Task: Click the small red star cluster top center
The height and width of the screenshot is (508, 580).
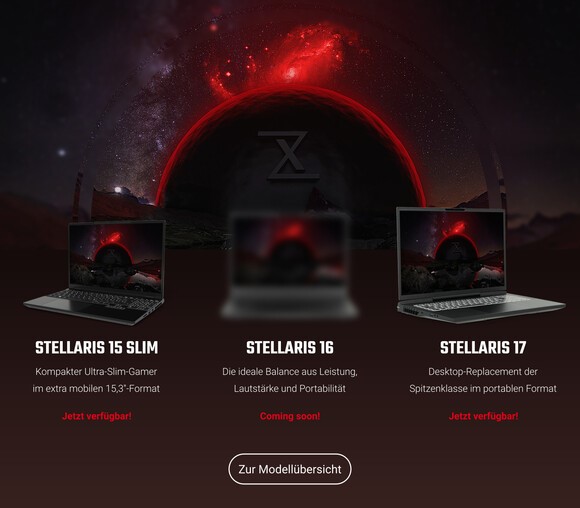Action: pos(213,27)
